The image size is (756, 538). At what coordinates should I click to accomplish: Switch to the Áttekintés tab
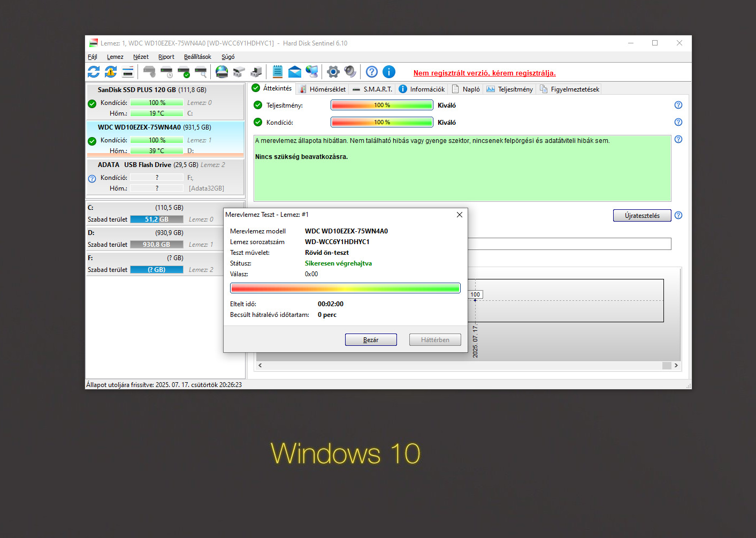[x=272, y=88]
